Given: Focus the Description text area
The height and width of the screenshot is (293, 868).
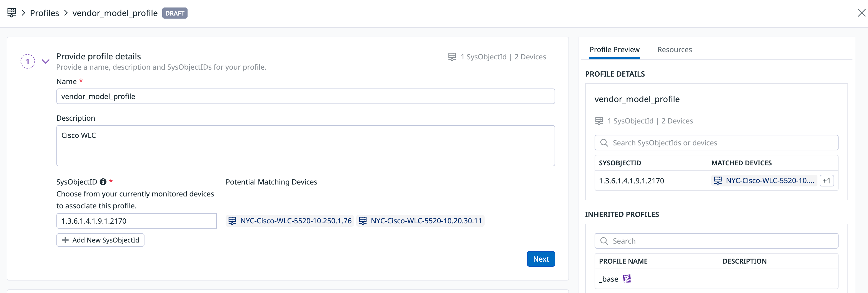Looking at the screenshot, I should click(305, 146).
